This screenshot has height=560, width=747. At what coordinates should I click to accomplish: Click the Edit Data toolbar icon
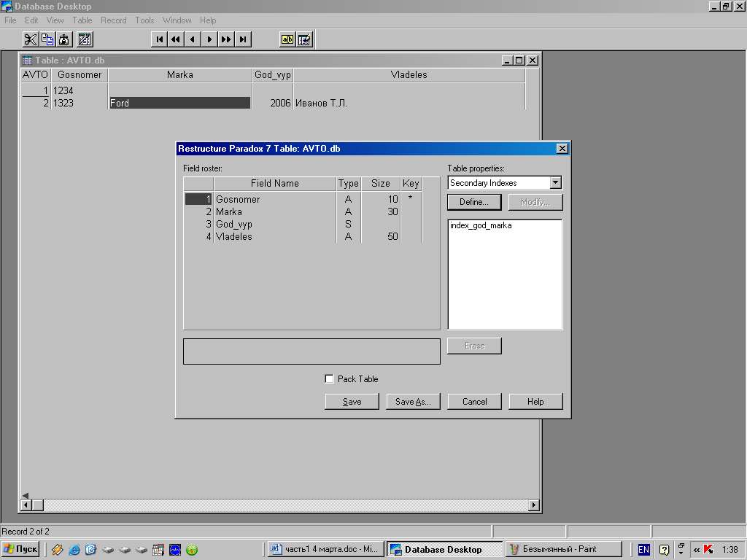pyautogui.click(x=304, y=39)
